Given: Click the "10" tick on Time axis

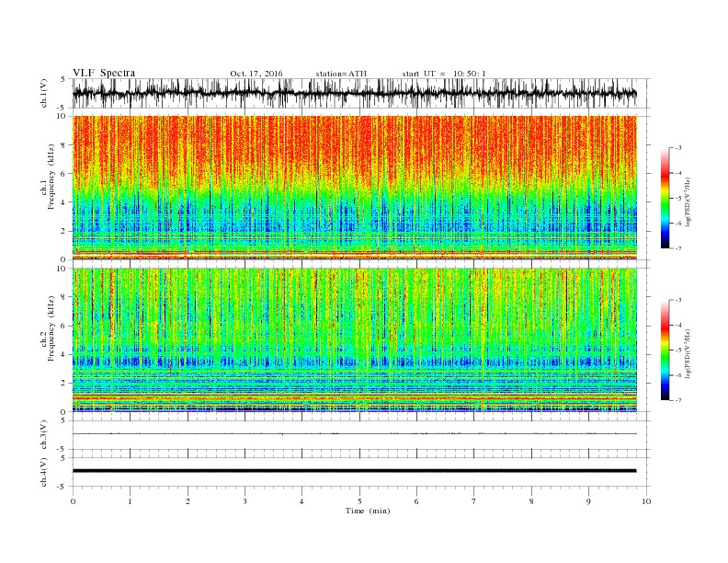Looking at the screenshot, I should pyautogui.click(x=646, y=501).
